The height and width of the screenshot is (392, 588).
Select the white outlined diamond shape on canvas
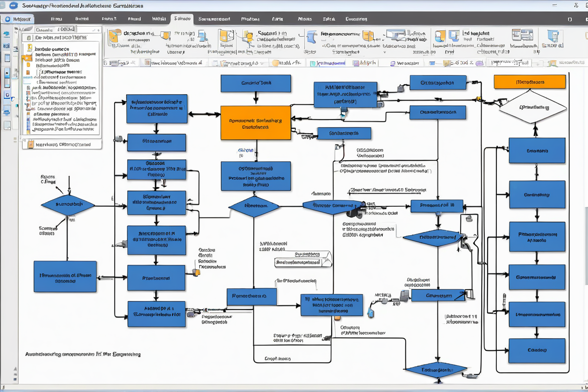tap(532, 108)
